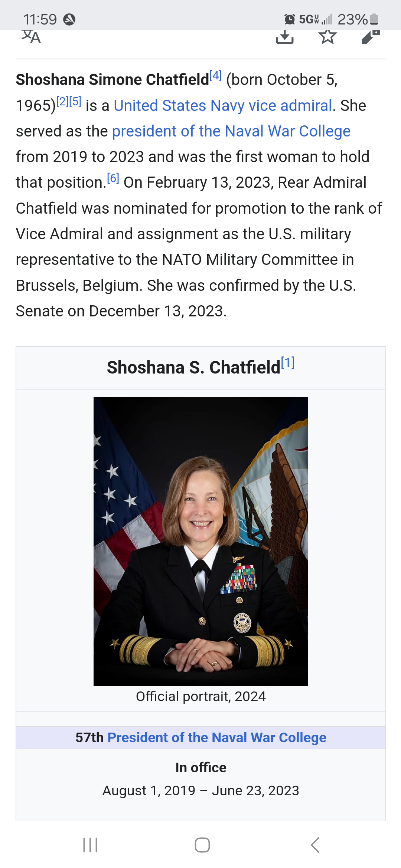Open reference [1] in infobox title
This screenshot has width=401, height=868.
pyautogui.click(x=288, y=363)
